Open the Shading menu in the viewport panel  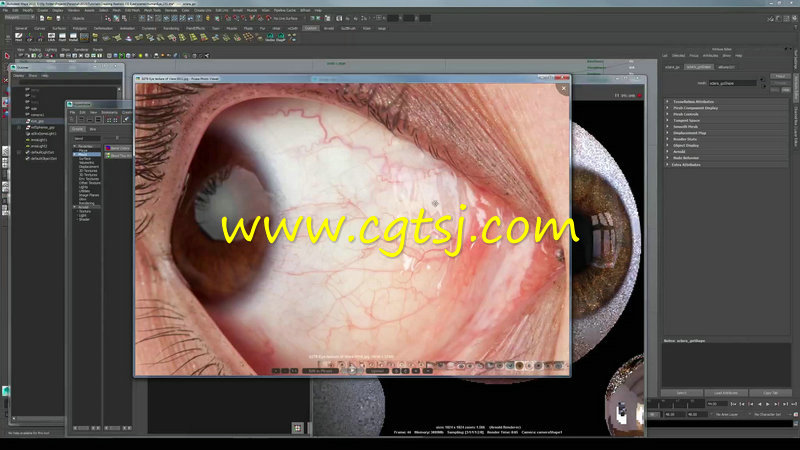click(x=34, y=49)
